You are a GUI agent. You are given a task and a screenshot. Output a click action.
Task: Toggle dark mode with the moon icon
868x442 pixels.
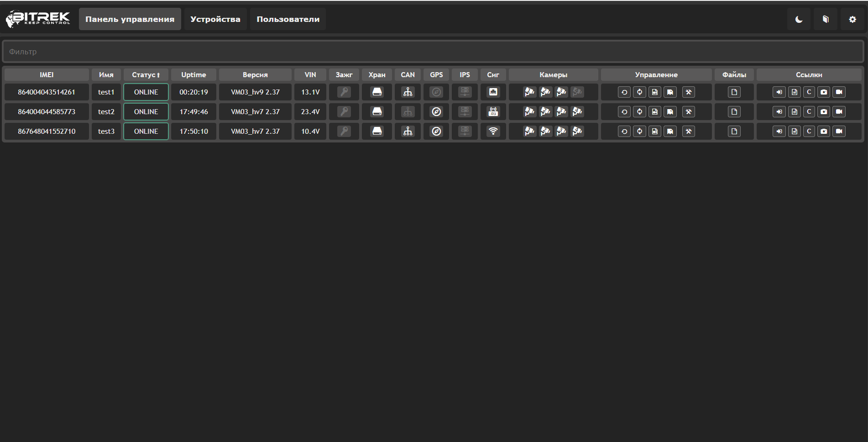pyautogui.click(x=799, y=19)
